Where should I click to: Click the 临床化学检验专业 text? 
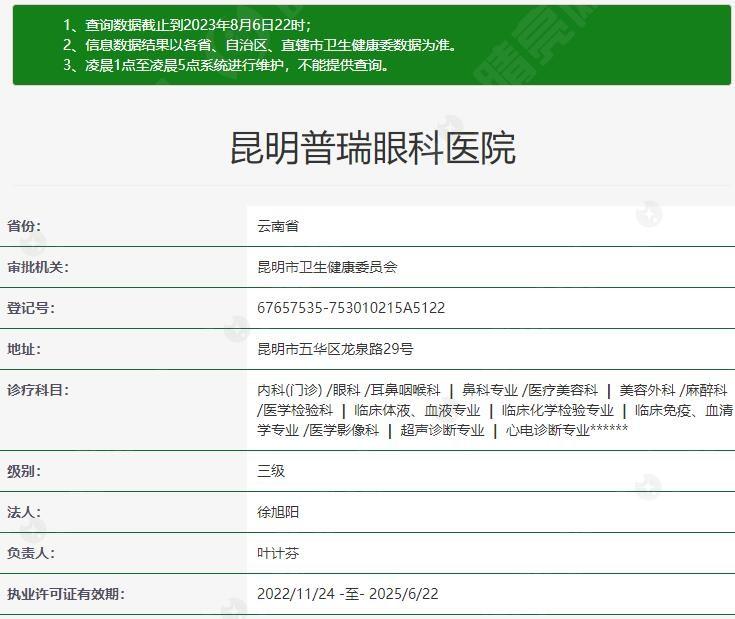pyautogui.click(x=557, y=410)
